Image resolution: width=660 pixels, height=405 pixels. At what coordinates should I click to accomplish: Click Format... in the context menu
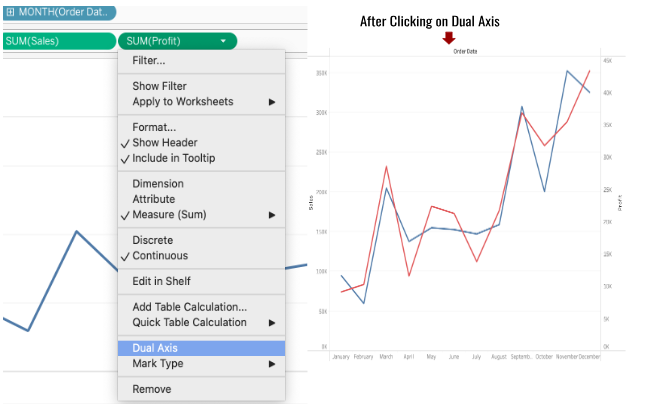coord(154,127)
